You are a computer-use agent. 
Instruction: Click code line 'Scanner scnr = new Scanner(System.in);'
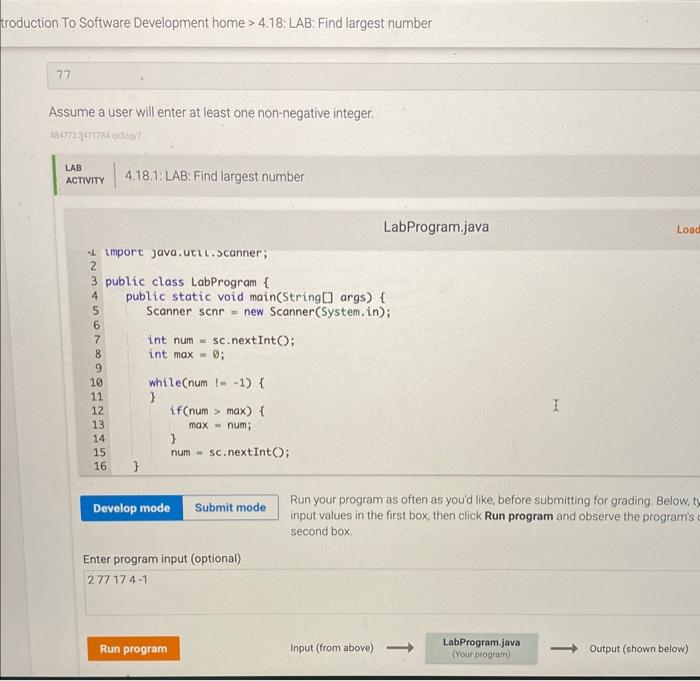[x=268, y=311]
